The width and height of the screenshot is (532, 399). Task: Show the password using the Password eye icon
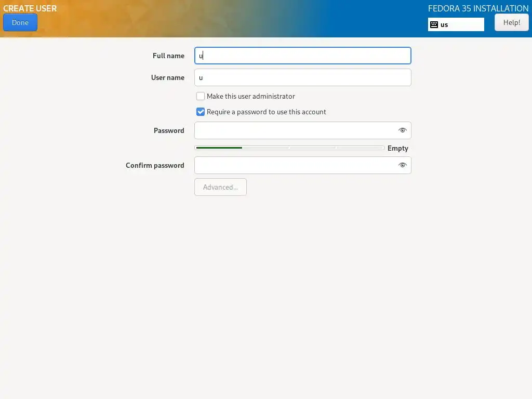point(403,130)
